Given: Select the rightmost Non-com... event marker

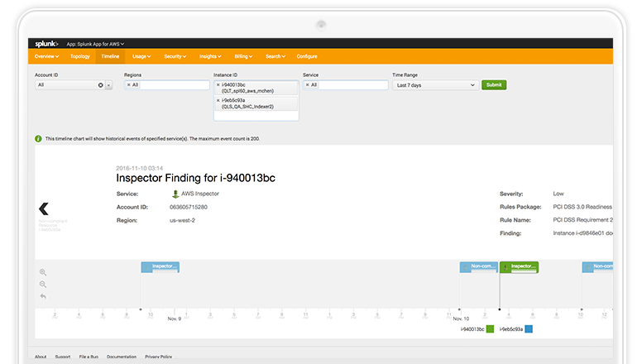Looking at the screenshot, I should point(597,267).
